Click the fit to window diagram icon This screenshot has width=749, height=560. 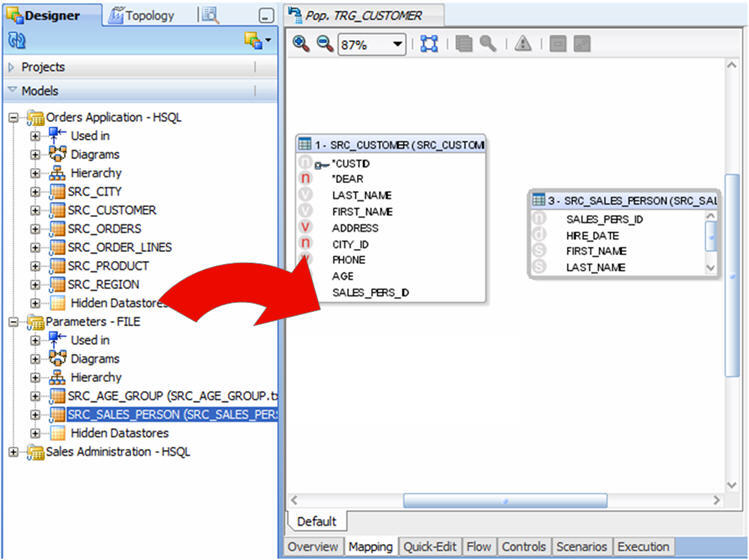pyautogui.click(x=429, y=44)
